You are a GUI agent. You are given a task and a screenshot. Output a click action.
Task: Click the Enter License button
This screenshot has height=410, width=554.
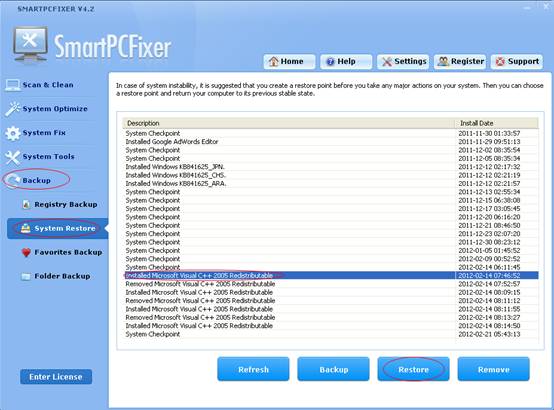coord(56,377)
